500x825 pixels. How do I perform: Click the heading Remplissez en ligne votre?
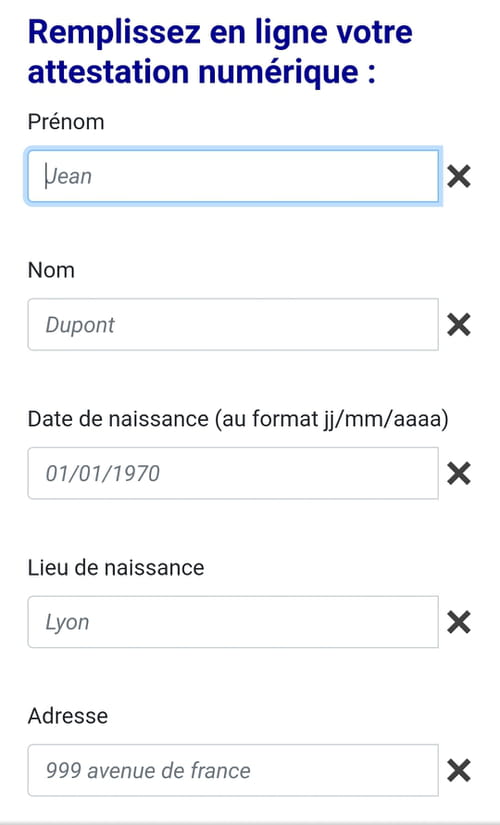coord(220,33)
